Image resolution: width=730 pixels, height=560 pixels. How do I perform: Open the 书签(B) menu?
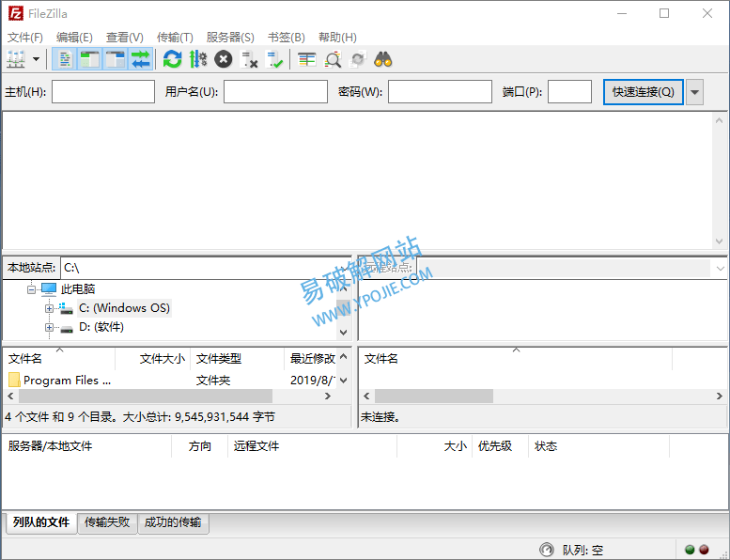pos(286,38)
